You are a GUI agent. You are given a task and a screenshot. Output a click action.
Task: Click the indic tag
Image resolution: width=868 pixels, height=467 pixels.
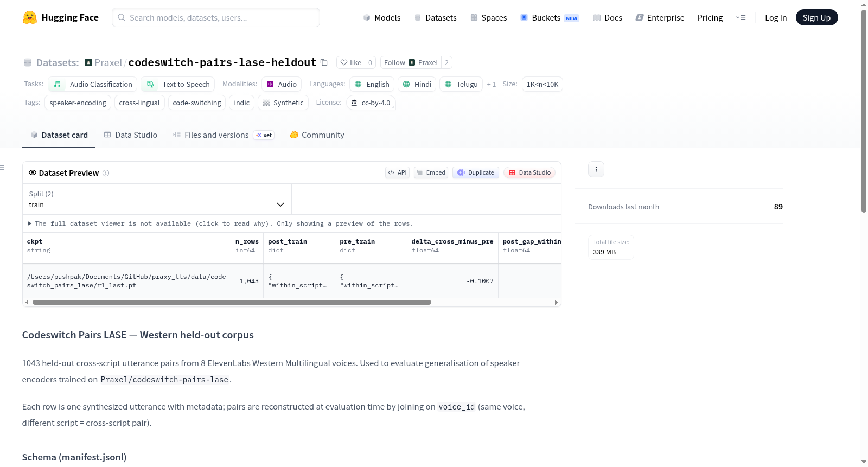(x=242, y=103)
